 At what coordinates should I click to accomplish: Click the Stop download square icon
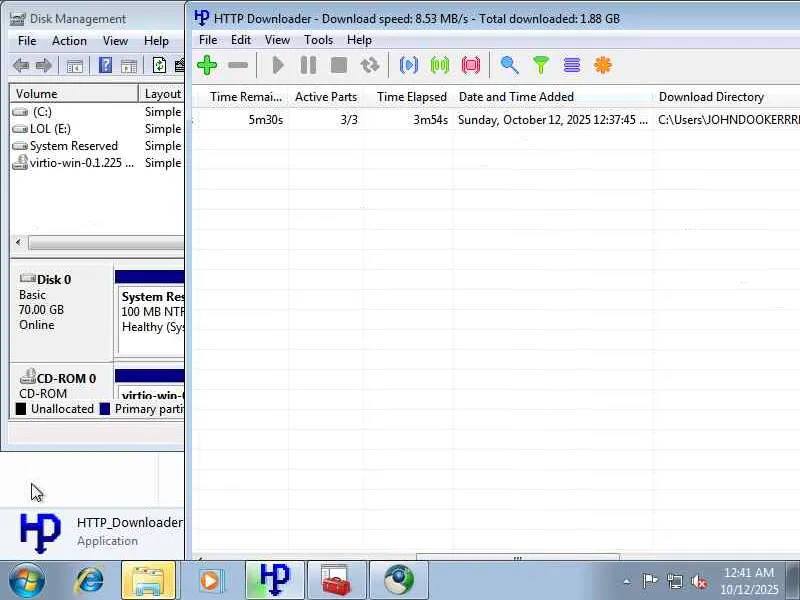(339, 65)
